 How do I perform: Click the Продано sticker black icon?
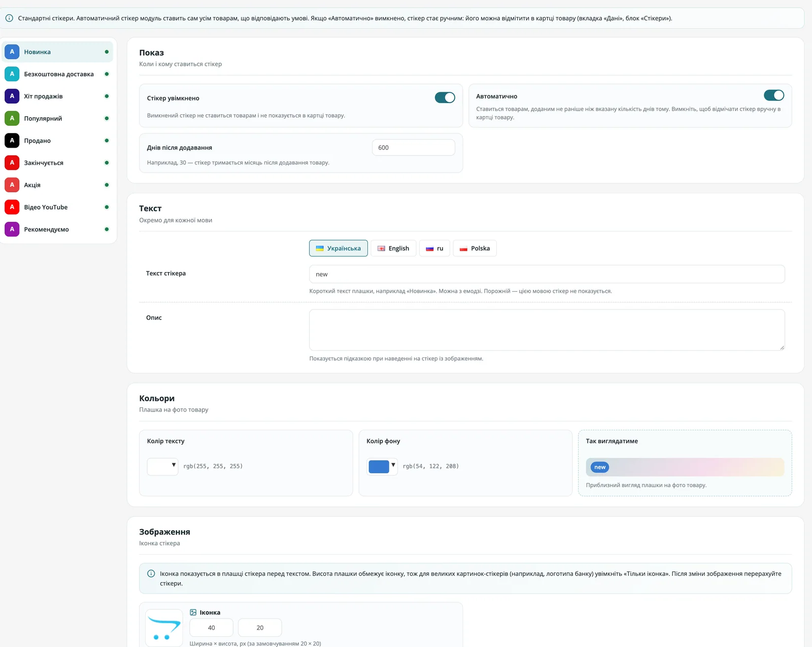pos(12,141)
